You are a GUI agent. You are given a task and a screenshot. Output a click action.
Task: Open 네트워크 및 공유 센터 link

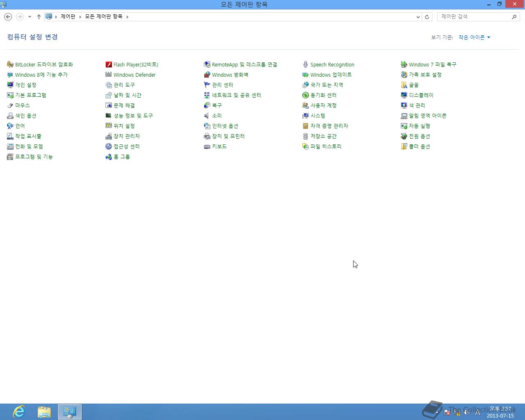[237, 95]
